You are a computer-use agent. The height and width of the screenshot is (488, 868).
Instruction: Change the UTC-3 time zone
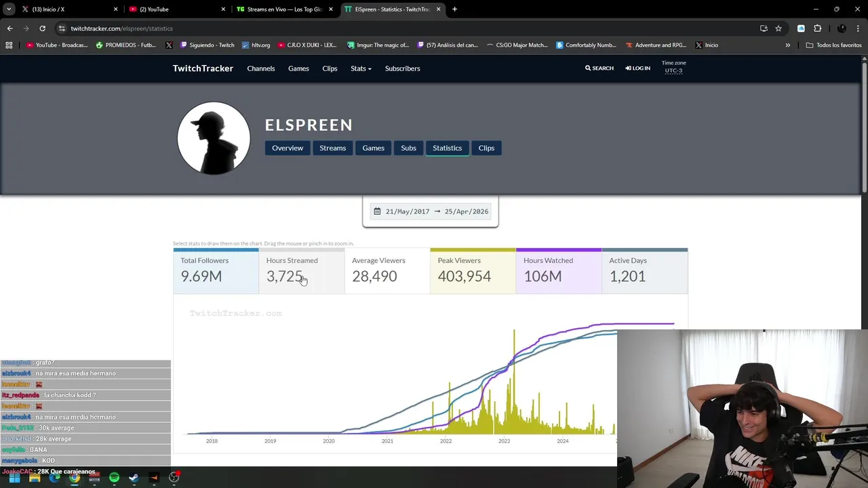(x=673, y=70)
